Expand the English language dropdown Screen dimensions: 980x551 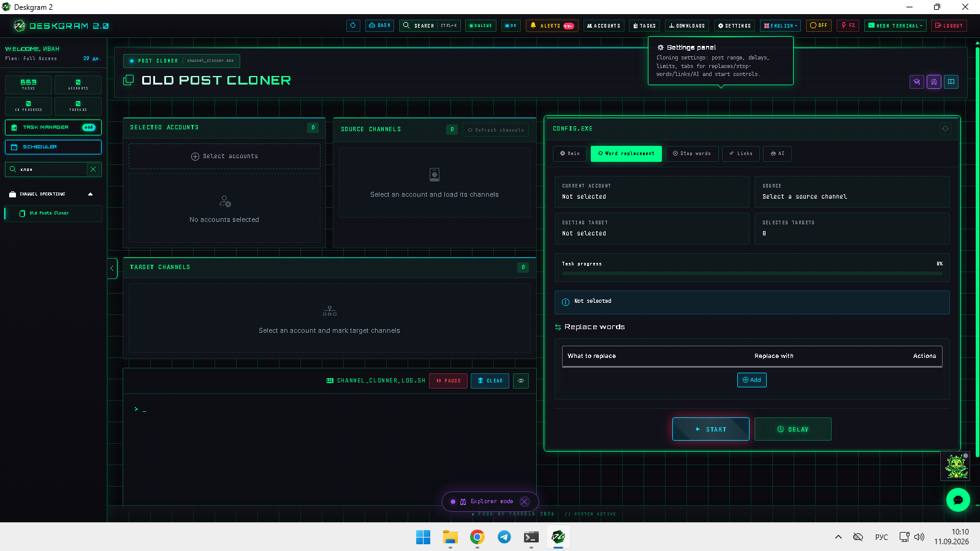[x=781, y=26]
